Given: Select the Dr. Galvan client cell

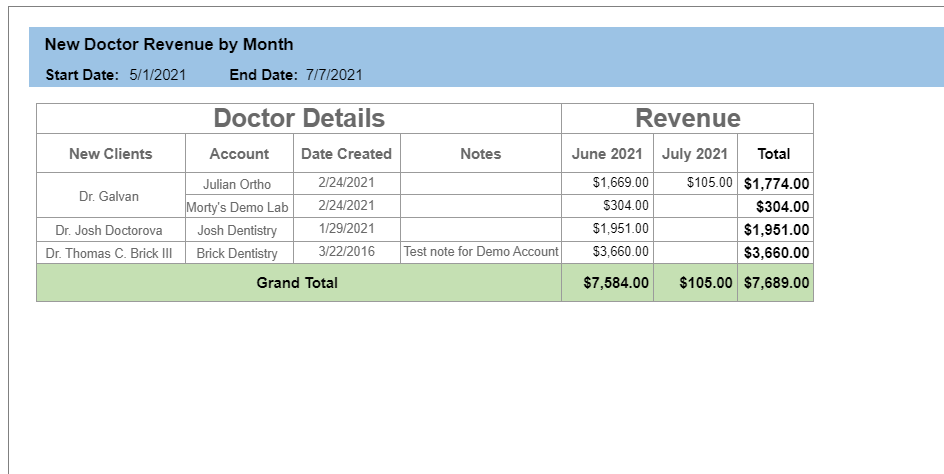Looking at the screenshot, I should pyautogui.click(x=111, y=196).
